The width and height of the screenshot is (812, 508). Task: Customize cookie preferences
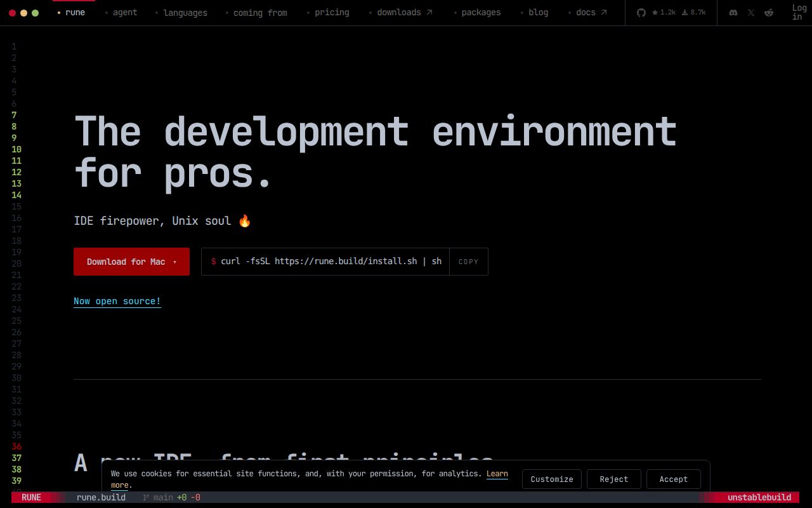coord(552,479)
